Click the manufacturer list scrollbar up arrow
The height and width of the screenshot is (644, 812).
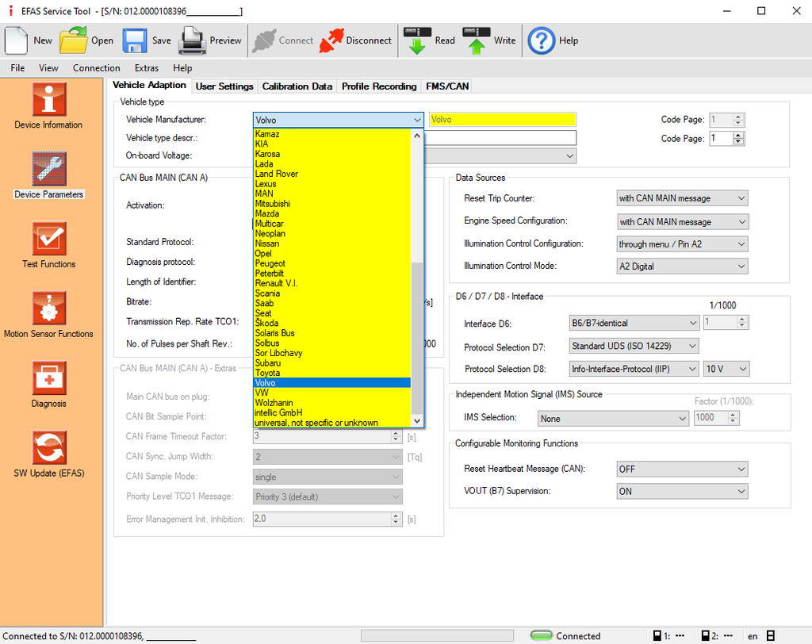coord(417,136)
